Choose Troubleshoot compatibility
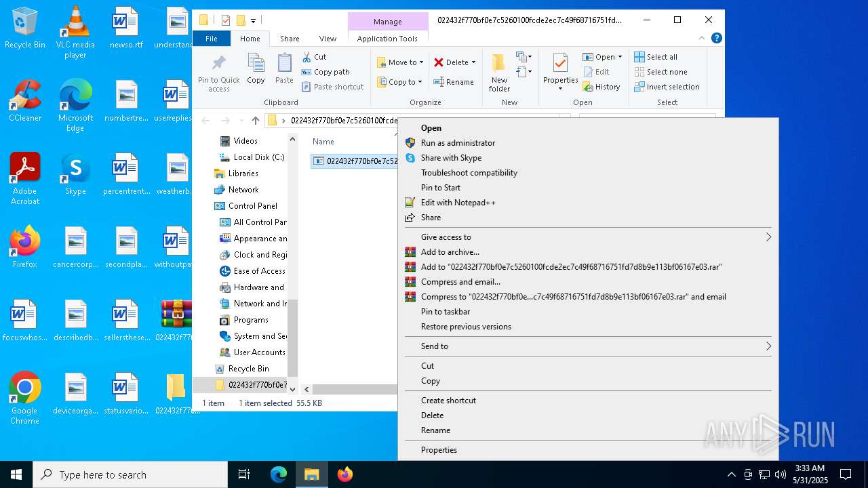The image size is (868, 488). click(588, 173)
